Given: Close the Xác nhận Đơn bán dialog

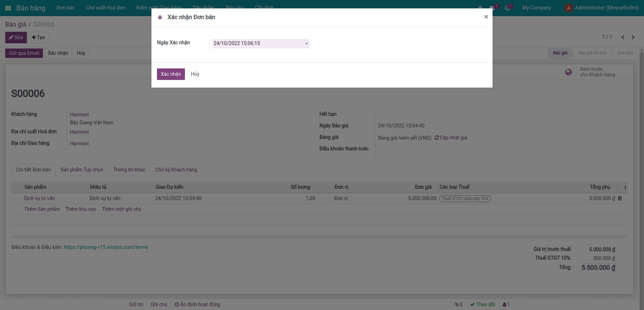Looking at the screenshot, I should (486, 17).
